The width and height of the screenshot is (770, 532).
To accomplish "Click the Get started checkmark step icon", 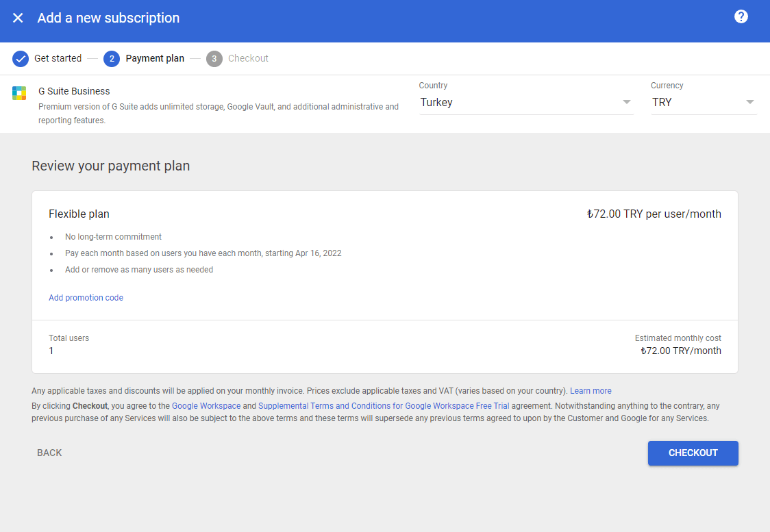I will pos(21,59).
